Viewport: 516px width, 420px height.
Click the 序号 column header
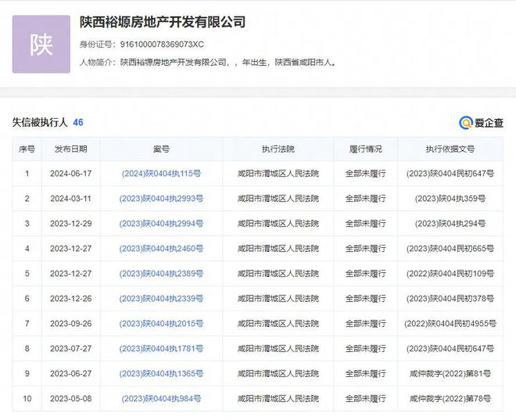[27, 149]
